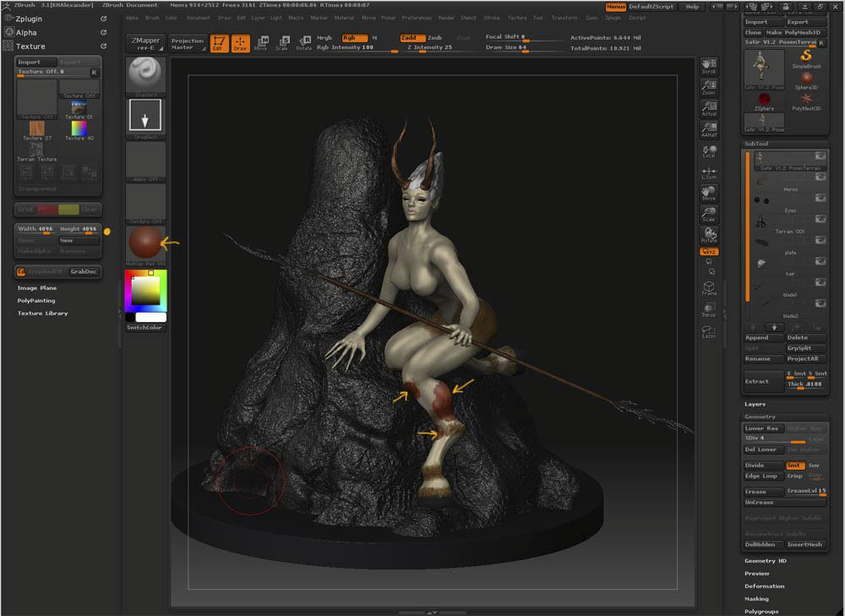Viewport: 845px width, 616px height.
Task: Toggle the Xyz rotation axis button
Action: coord(709,251)
